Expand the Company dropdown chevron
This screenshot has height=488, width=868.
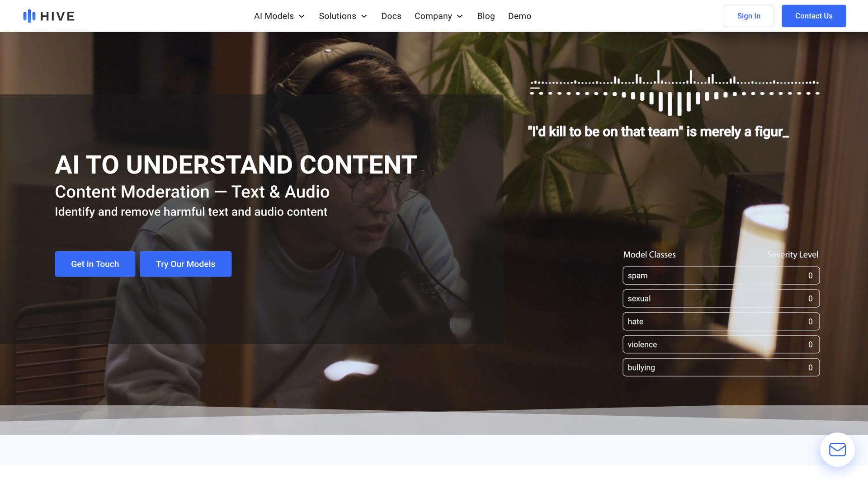point(460,16)
